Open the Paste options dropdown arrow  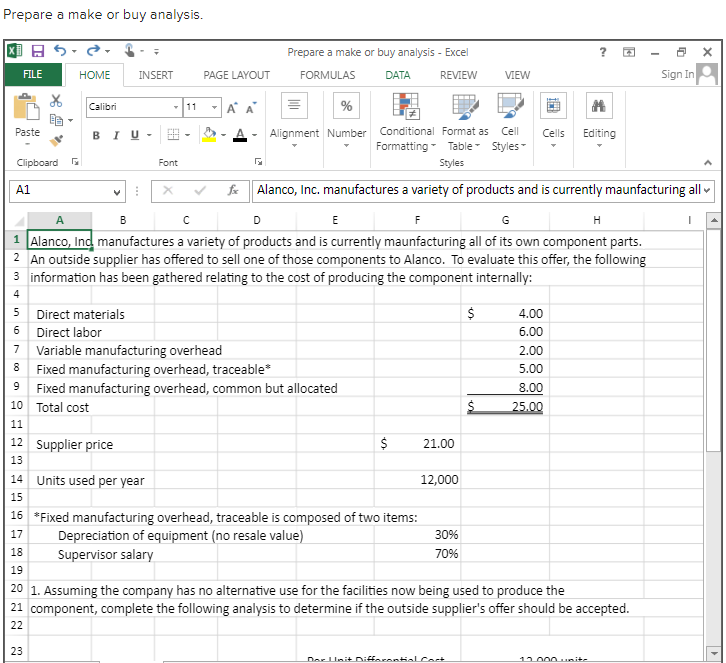(x=27, y=144)
